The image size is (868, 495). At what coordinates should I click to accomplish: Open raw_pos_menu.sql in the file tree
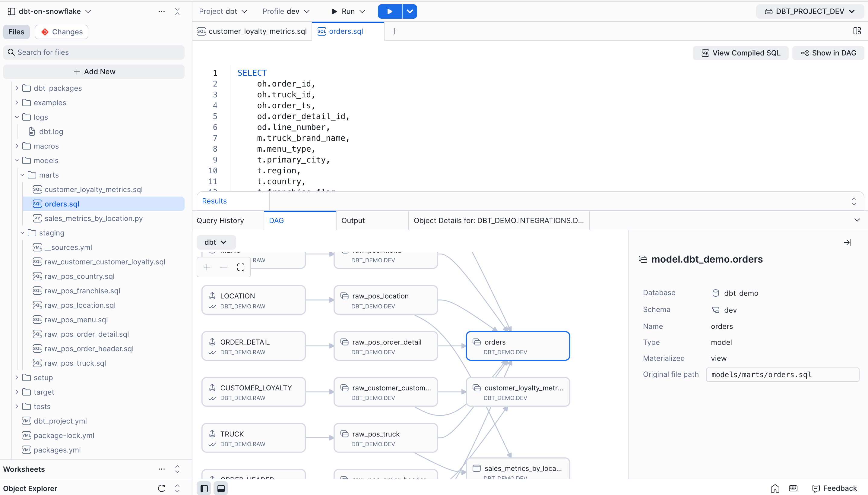[76, 320]
